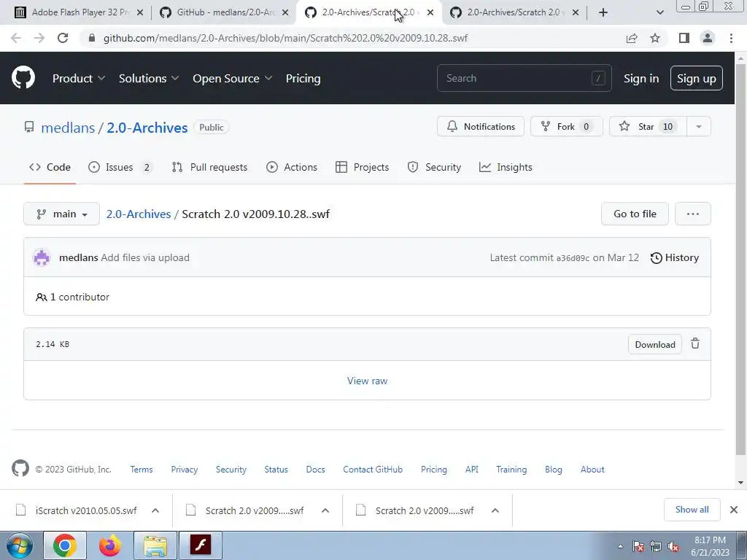The height and width of the screenshot is (560, 747).
Task: Download the swf file
Action: tap(654, 344)
